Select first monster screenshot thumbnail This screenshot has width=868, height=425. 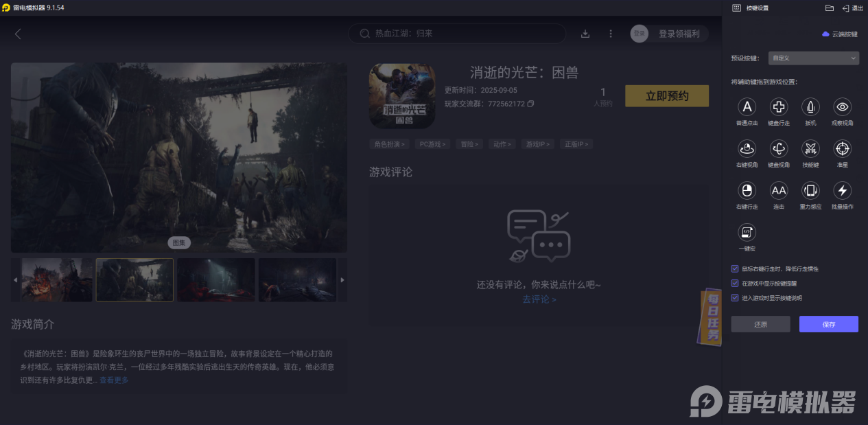[x=56, y=280]
